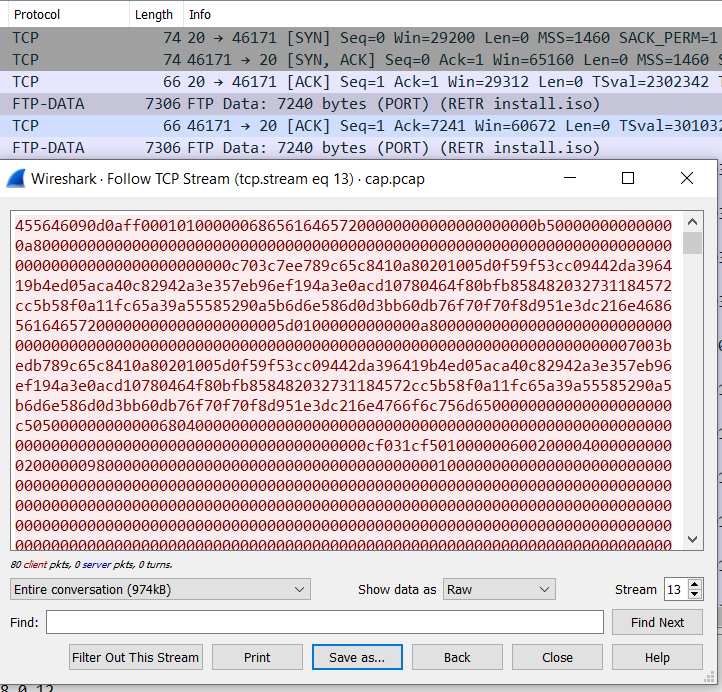Screen dimensions: 722x692
Task: Click the dialog resize grip in the corner
Action: pyautogui.click(x=710, y=677)
